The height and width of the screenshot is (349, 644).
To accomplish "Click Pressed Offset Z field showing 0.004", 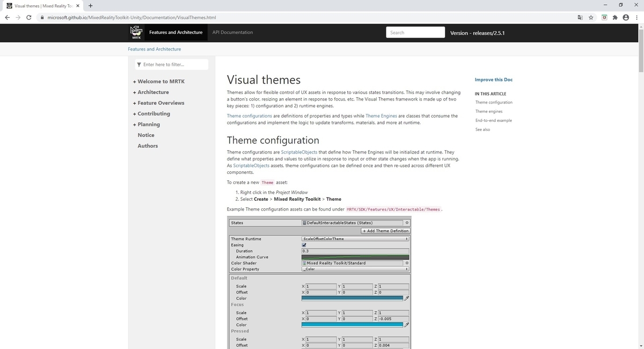I will coord(393,345).
